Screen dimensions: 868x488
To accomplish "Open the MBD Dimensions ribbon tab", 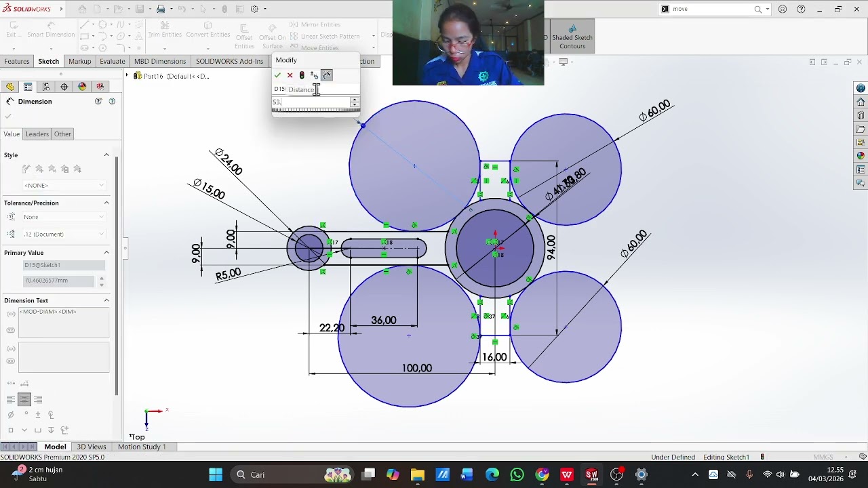I will (160, 61).
